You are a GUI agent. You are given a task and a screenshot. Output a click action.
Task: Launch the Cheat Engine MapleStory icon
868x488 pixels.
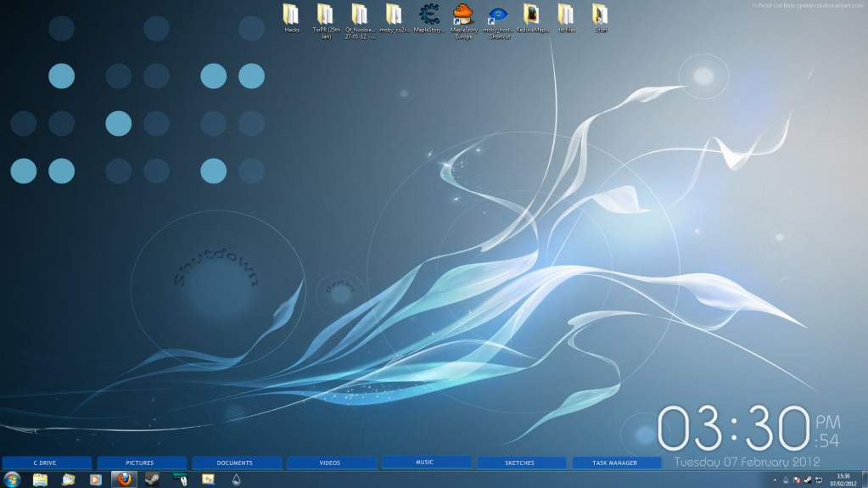coord(429,19)
